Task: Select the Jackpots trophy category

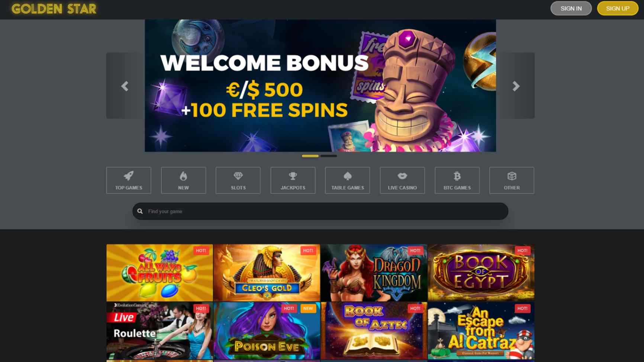Action: coord(293,180)
